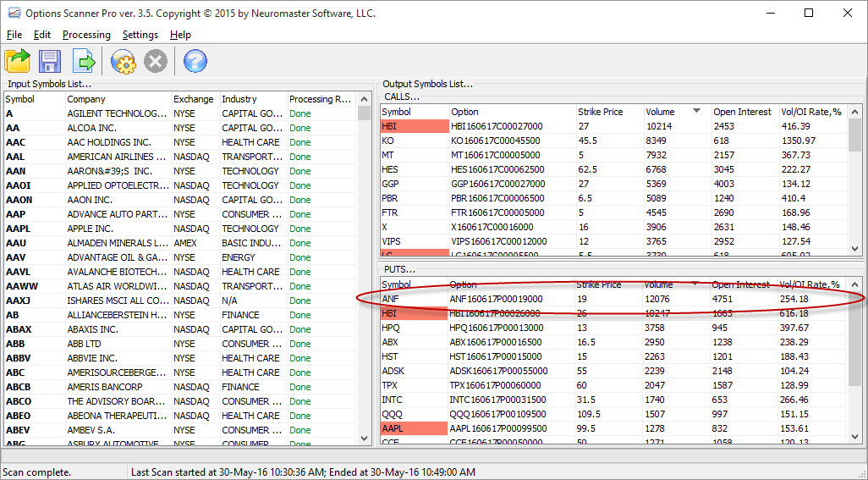The height and width of the screenshot is (480, 868).
Task: Select highlighted HBI symbol in PUTS
Action: coord(414,313)
